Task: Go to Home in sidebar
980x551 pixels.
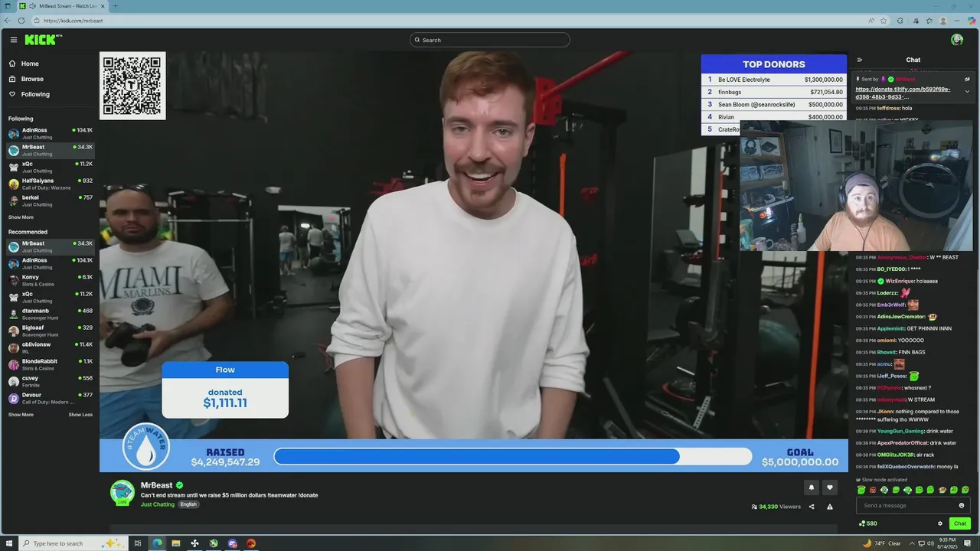Action: [x=30, y=64]
